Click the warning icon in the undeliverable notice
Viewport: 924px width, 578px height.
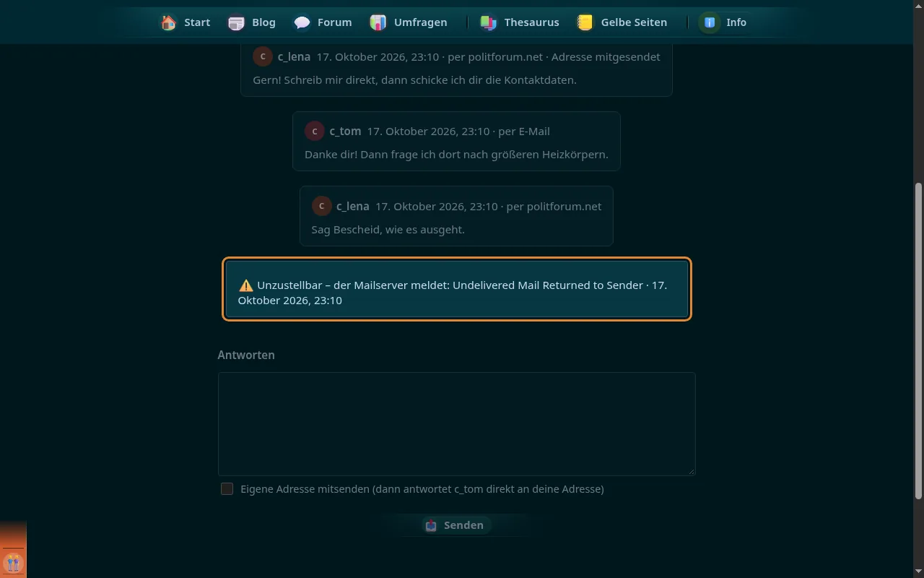click(246, 285)
